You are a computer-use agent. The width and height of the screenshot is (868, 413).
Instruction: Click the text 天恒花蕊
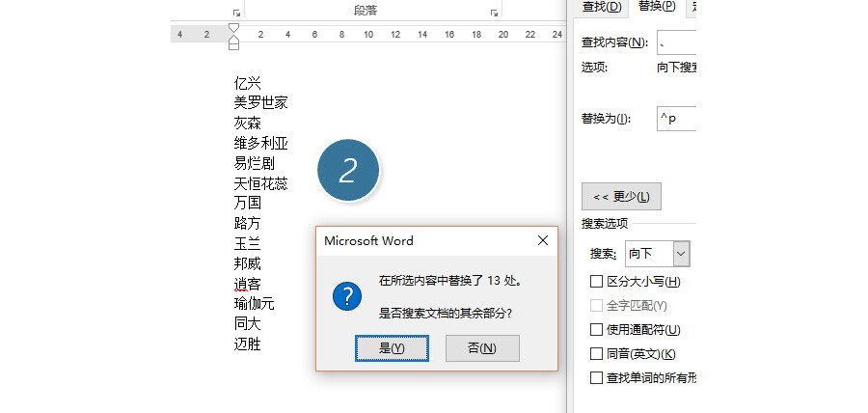[260, 183]
